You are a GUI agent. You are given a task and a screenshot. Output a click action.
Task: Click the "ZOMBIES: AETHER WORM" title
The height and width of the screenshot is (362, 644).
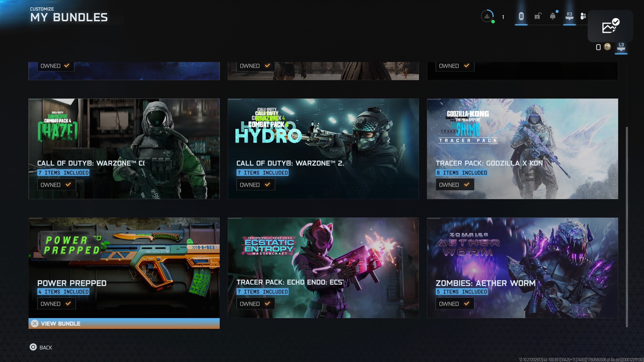486,283
